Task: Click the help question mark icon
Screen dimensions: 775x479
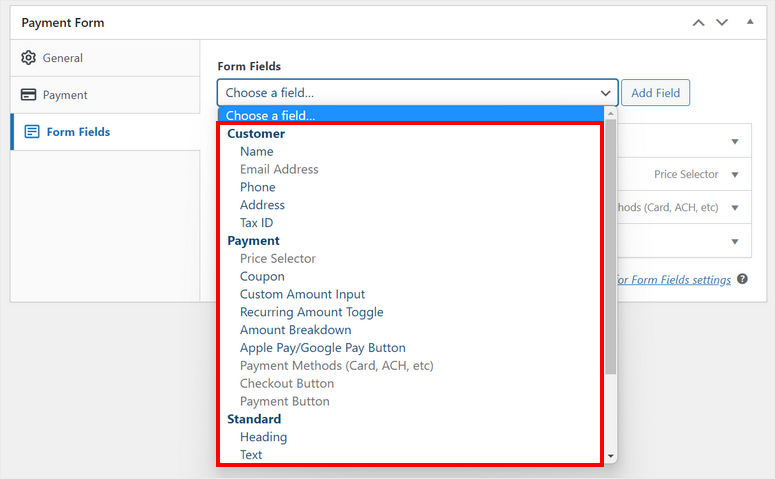Action: click(742, 280)
